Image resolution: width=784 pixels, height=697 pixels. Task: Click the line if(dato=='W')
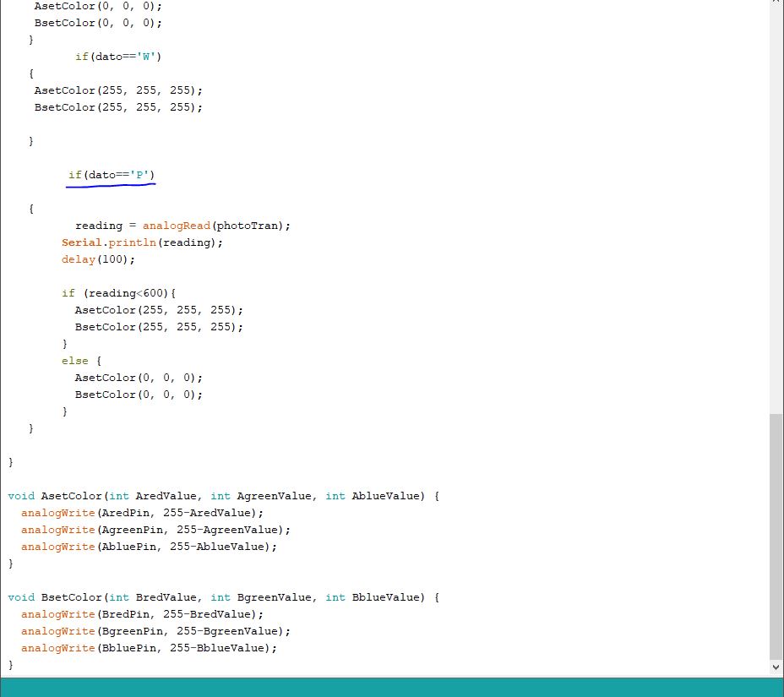118,57
